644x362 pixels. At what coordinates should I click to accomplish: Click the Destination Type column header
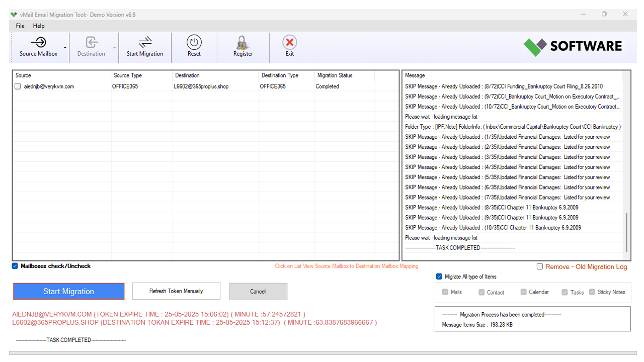286,75
